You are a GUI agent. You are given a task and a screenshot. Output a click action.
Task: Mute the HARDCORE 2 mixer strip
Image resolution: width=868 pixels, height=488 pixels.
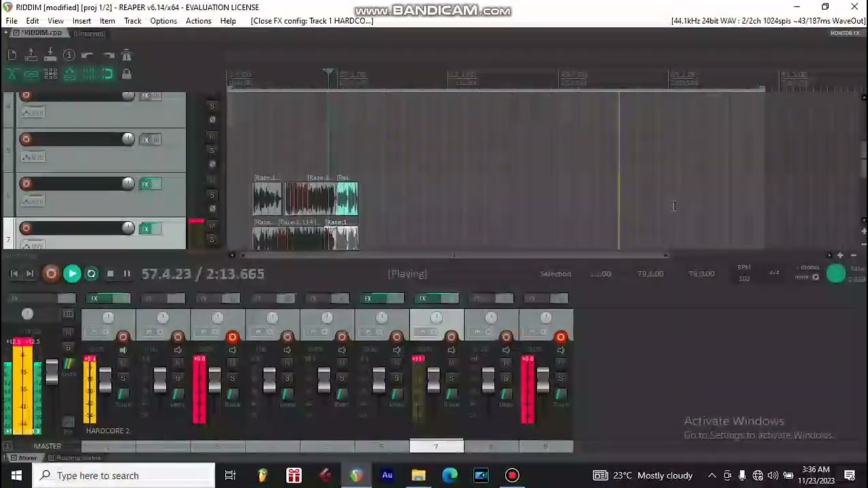(x=123, y=364)
